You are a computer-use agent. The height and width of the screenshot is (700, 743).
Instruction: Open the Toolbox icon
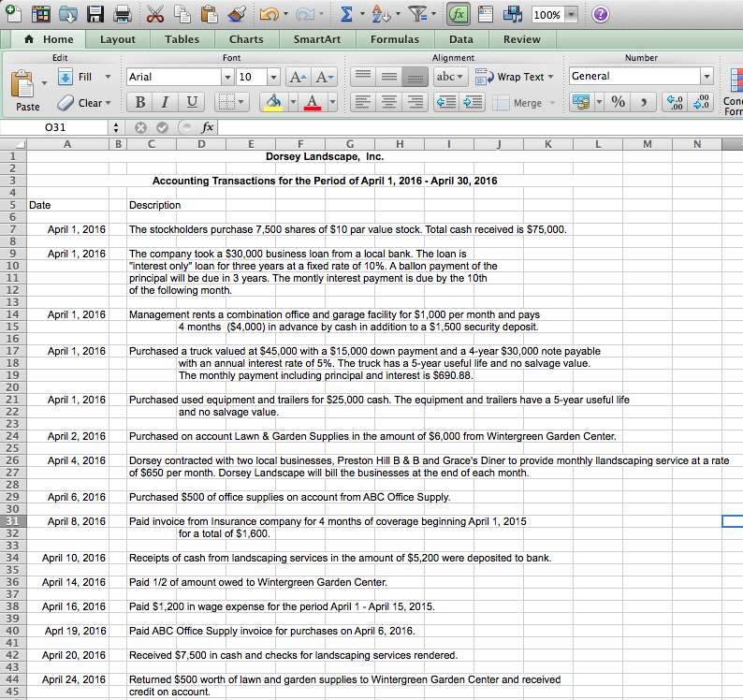(x=486, y=14)
